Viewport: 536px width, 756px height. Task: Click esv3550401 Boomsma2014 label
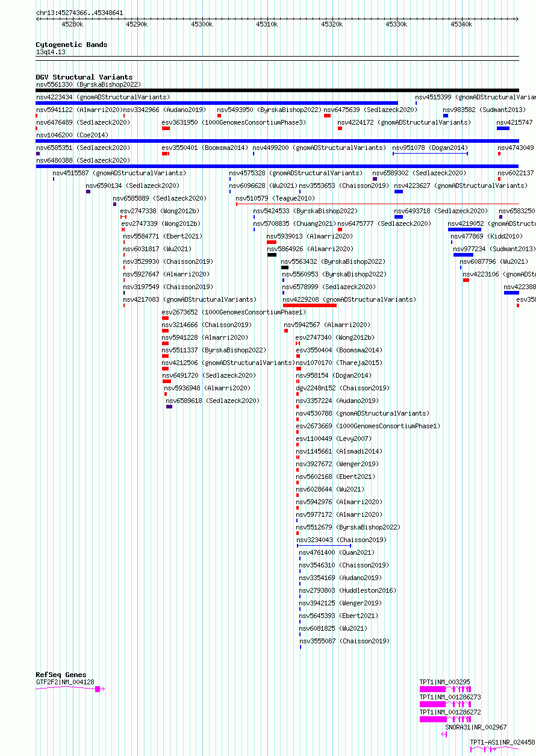205,148
